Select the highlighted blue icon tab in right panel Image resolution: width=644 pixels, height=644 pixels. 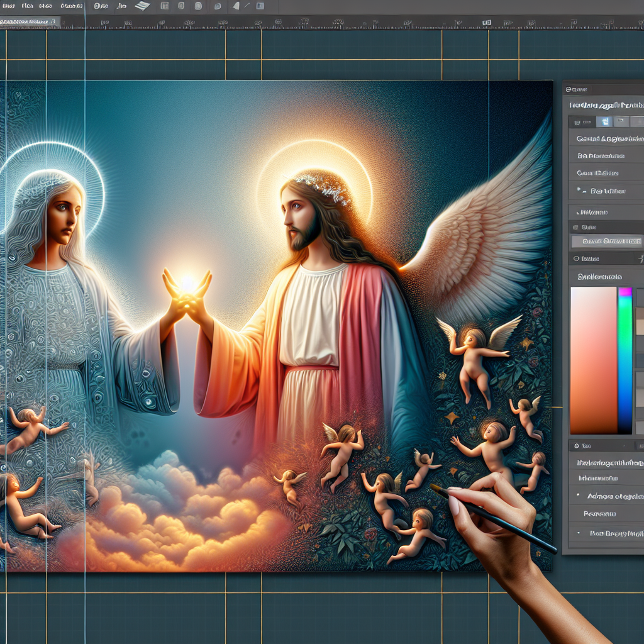pos(604,122)
